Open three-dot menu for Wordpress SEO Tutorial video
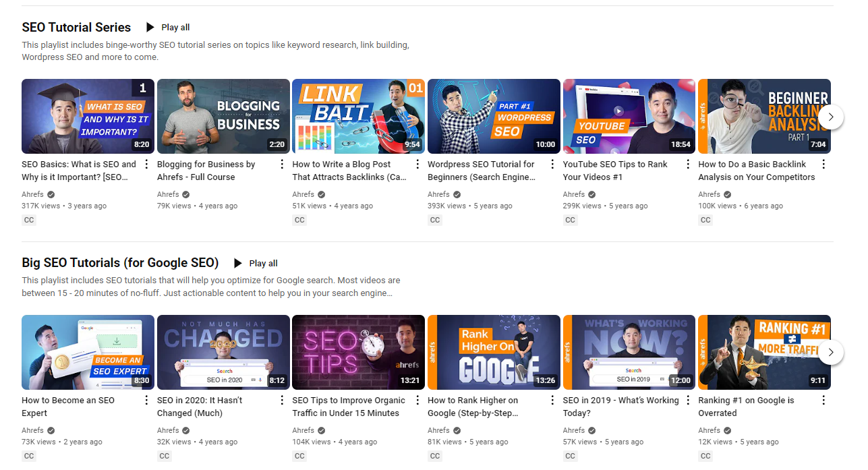The height and width of the screenshot is (470, 868). coord(552,165)
